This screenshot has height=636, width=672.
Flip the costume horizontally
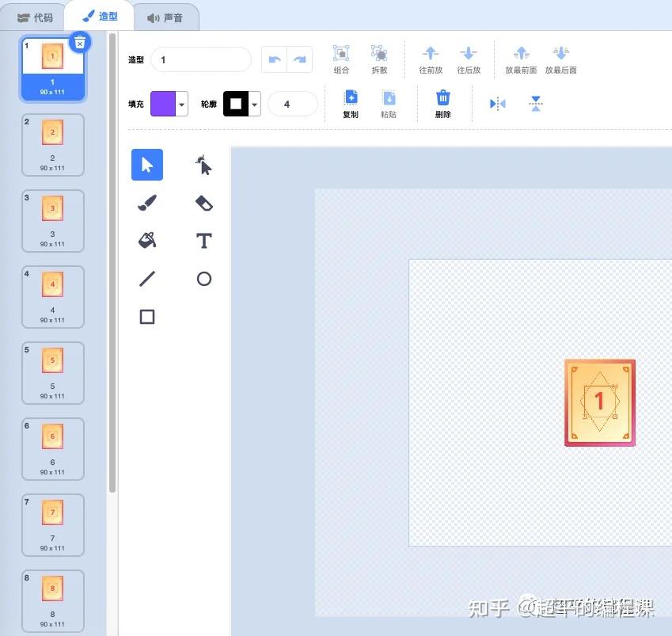click(497, 103)
